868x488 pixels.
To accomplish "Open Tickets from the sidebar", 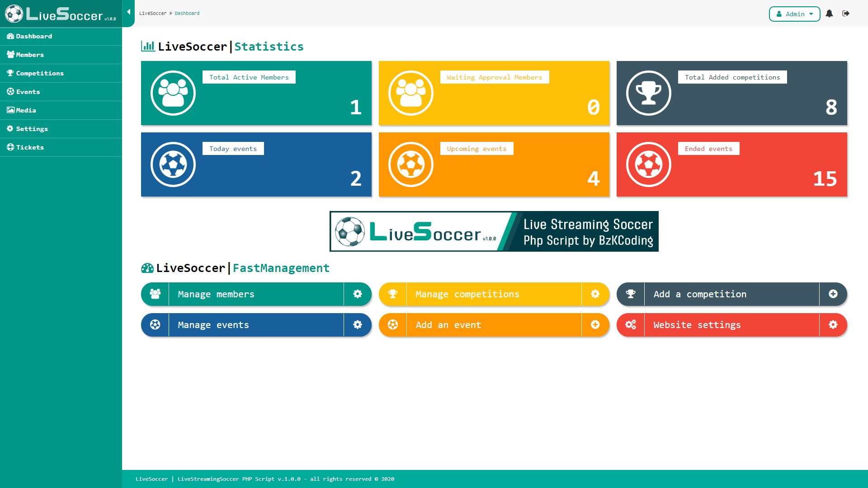I will coord(30,147).
